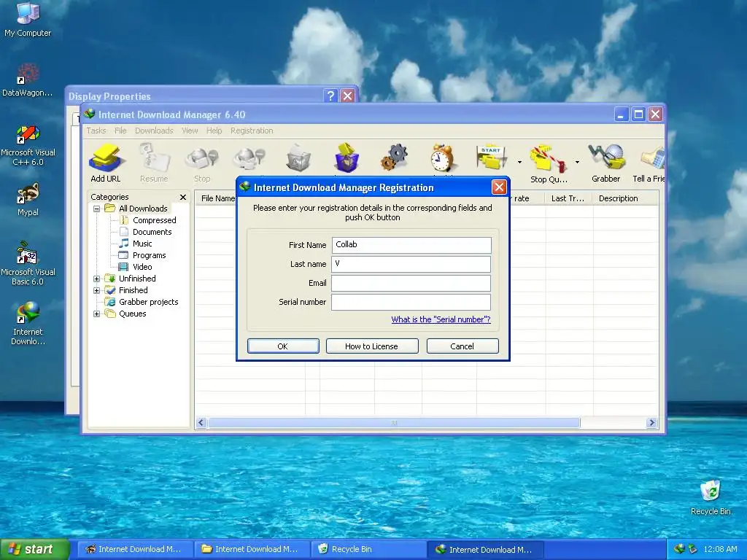Click the Display Properties help button
The height and width of the screenshot is (560, 747).
point(330,96)
